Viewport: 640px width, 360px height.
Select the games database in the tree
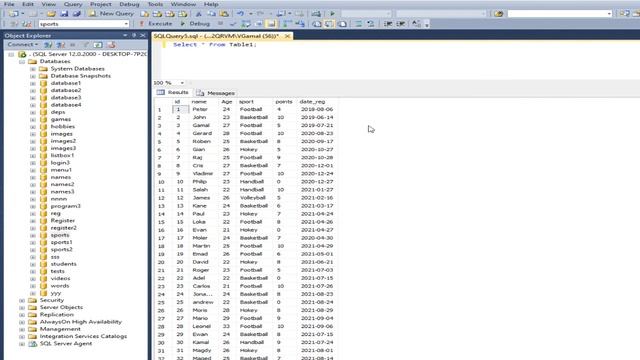[x=60, y=119]
